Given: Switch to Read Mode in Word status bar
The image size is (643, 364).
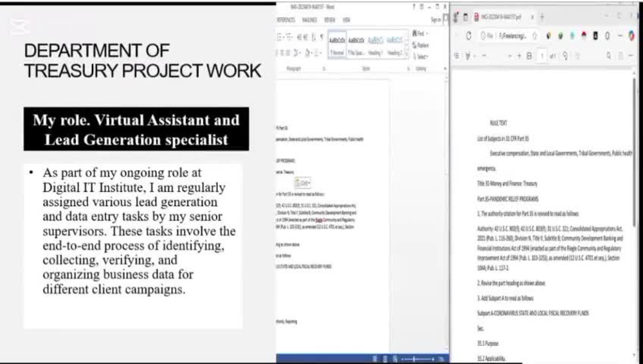Looking at the screenshot, I should click(x=375, y=359).
